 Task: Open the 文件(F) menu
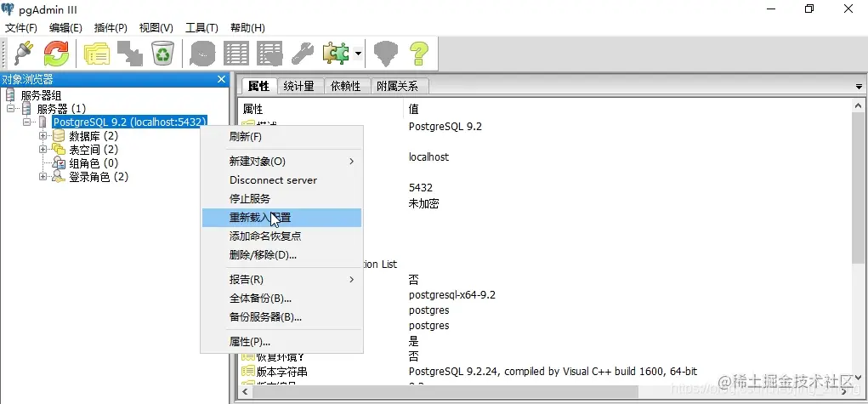pyautogui.click(x=21, y=28)
